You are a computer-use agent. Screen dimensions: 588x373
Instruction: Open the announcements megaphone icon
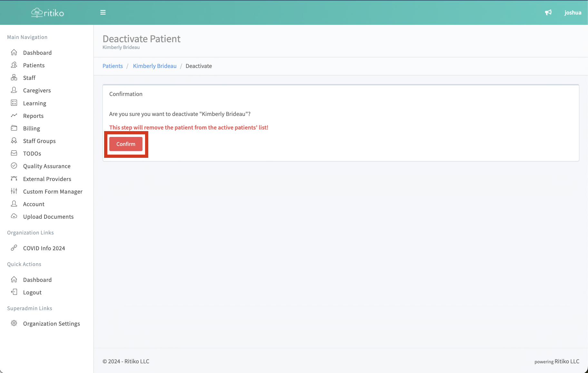pos(548,13)
